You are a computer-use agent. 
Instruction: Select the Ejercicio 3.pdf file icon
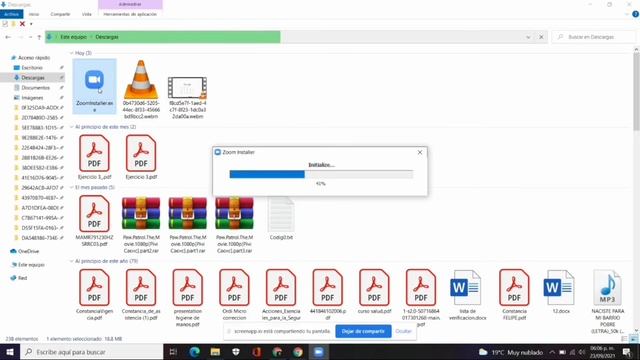(141, 153)
